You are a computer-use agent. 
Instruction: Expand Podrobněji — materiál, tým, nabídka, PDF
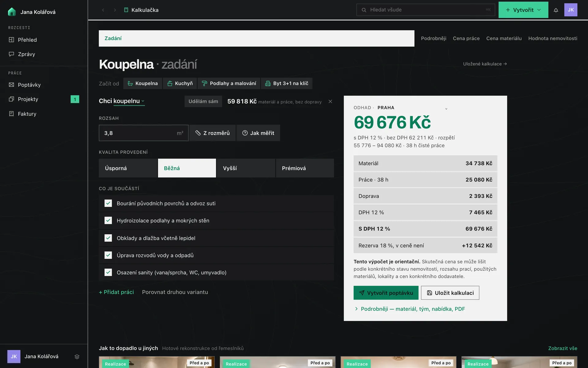[x=409, y=309]
